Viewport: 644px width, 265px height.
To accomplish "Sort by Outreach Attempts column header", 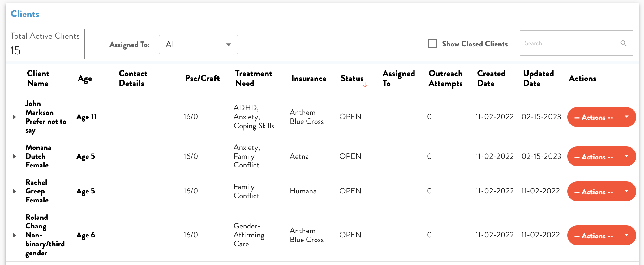I will click(x=446, y=78).
